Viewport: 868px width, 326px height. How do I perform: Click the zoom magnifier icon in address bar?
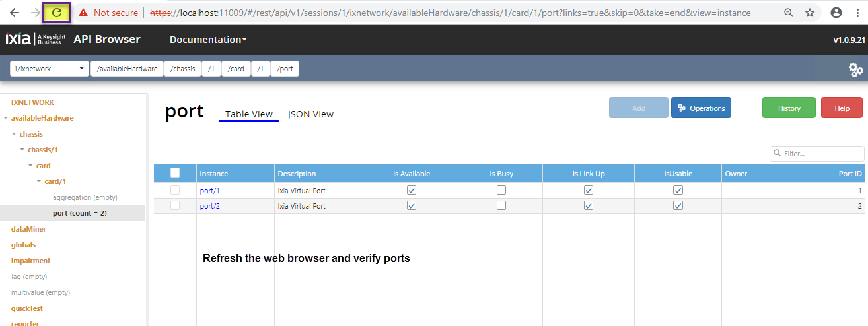789,13
